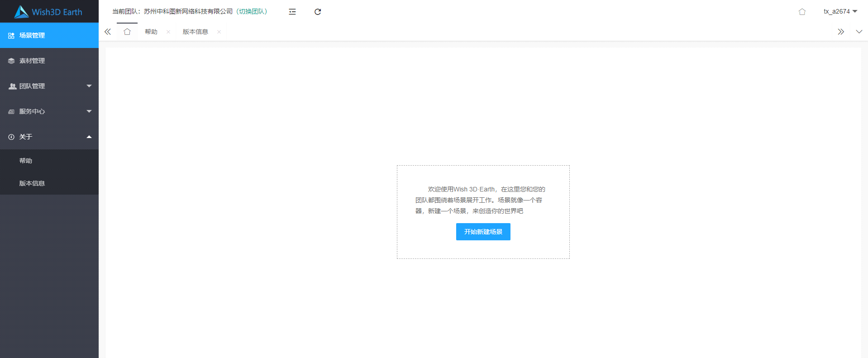Click the 开始新建场景 button
The width and height of the screenshot is (868, 358).
(483, 232)
